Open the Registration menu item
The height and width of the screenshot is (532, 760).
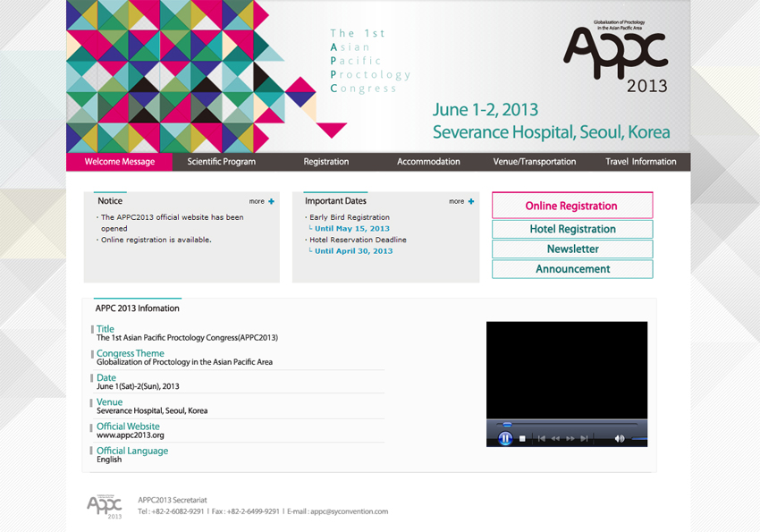point(325,162)
